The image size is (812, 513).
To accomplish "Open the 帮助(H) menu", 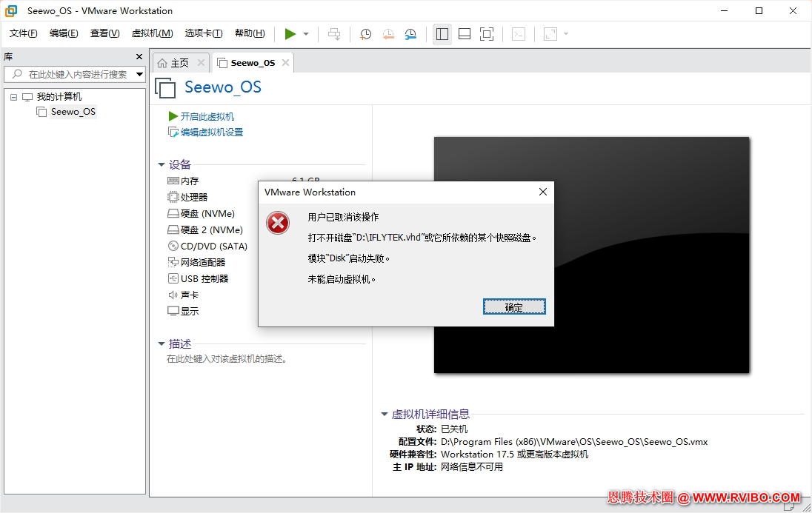I will (x=250, y=33).
